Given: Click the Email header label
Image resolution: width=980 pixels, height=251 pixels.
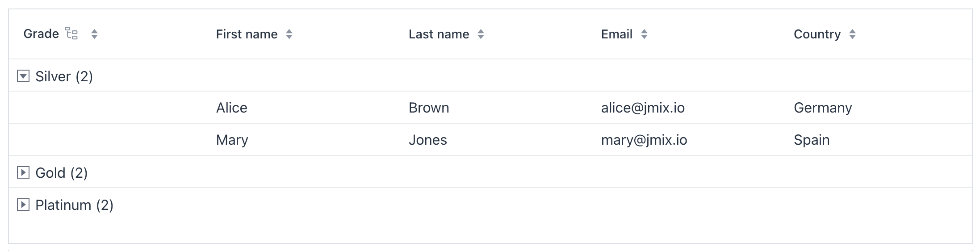Looking at the screenshot, I should click(616, 34).
